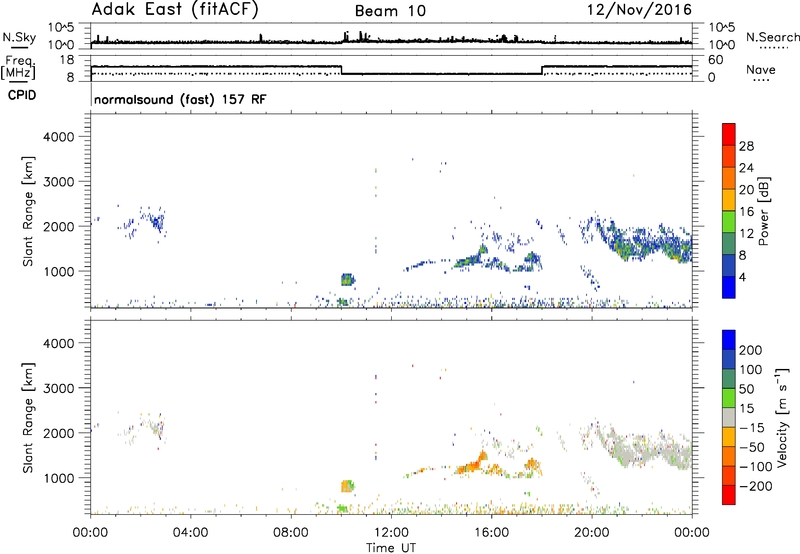This screenshot has height=554, width=800.
Task: Click the '50' label on Velocity colorbar
Action: [x=746, y=389]
